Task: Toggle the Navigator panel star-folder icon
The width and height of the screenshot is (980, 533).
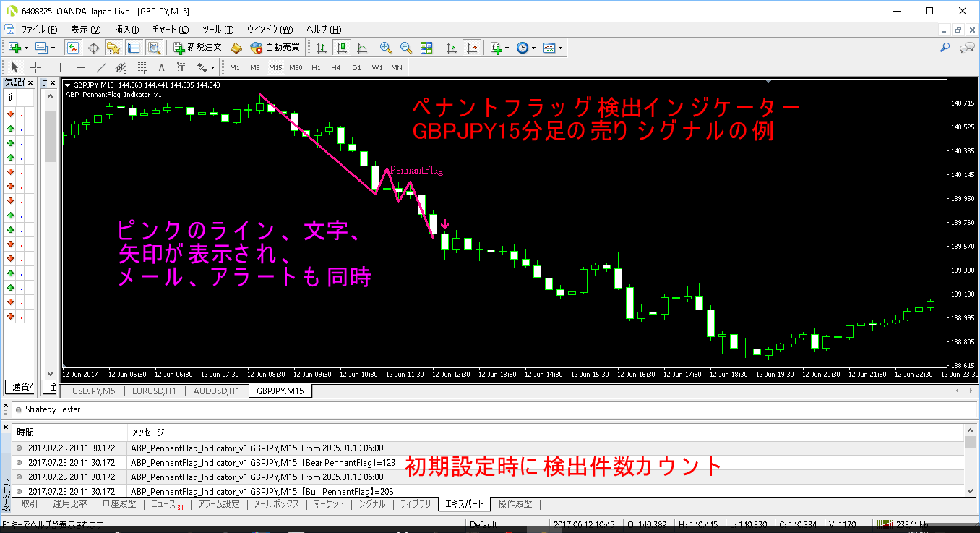Action: coord(113,48)
